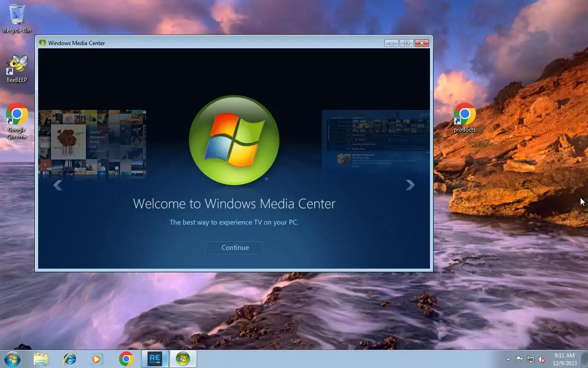Select the Google Chrome desktop shortcut
Viewport: 588px width, 368px height.
point(17,121)
